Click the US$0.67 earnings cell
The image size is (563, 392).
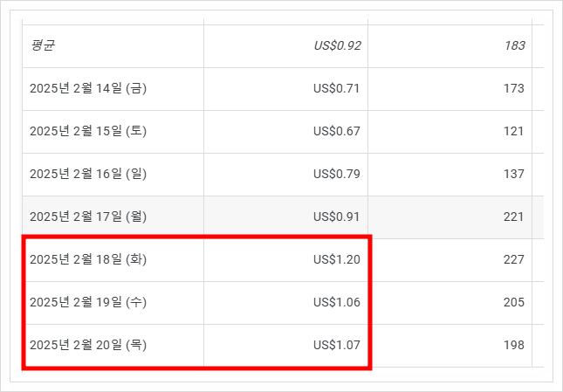click(337, 131)
